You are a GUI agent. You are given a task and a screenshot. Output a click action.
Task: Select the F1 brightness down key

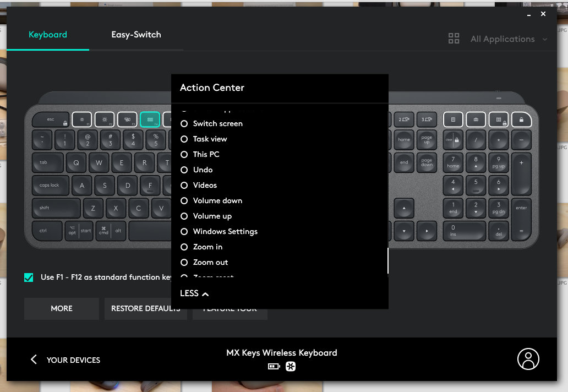[x=82, y=119]
